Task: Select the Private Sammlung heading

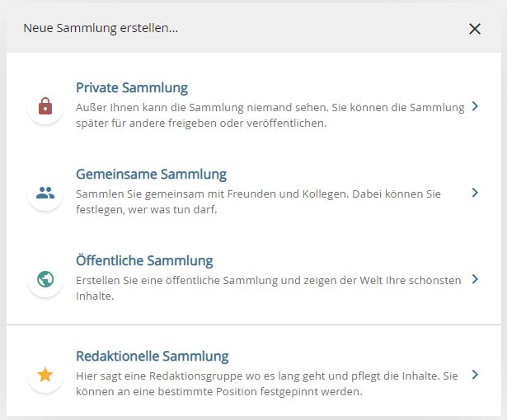Action: 132,87
